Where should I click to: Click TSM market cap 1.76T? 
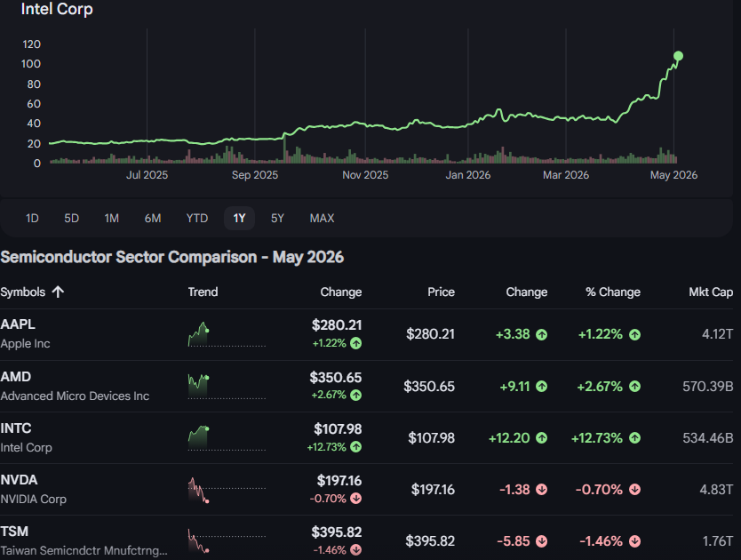[718, 541]
